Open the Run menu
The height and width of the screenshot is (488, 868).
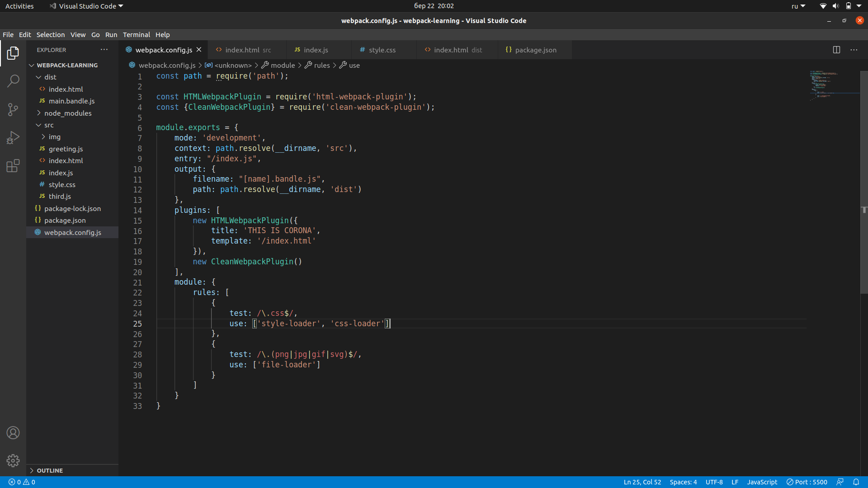point(111,35)
